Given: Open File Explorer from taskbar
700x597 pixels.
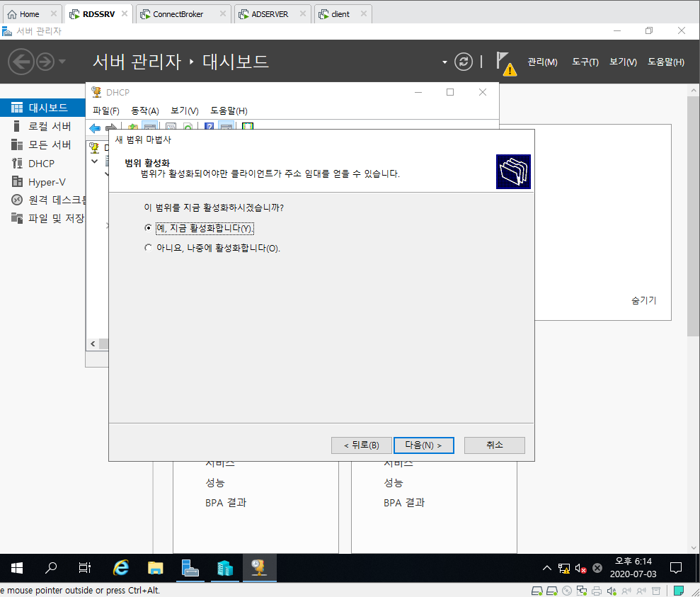Looking at the screenshot, I should pyautogui.click(x=155, y=567).
